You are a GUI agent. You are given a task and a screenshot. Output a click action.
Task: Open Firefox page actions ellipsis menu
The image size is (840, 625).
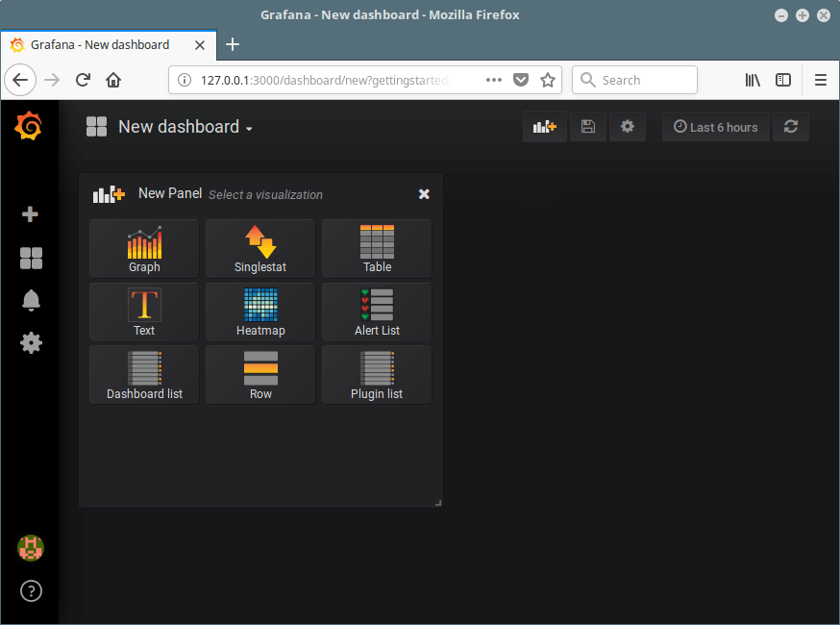pyautogui.click(x=494, y=80)
